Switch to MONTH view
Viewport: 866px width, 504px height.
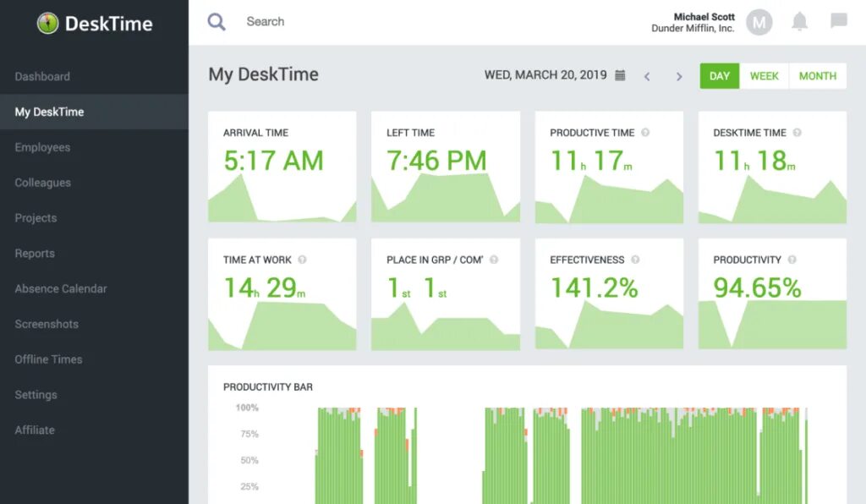pos(818,76)
